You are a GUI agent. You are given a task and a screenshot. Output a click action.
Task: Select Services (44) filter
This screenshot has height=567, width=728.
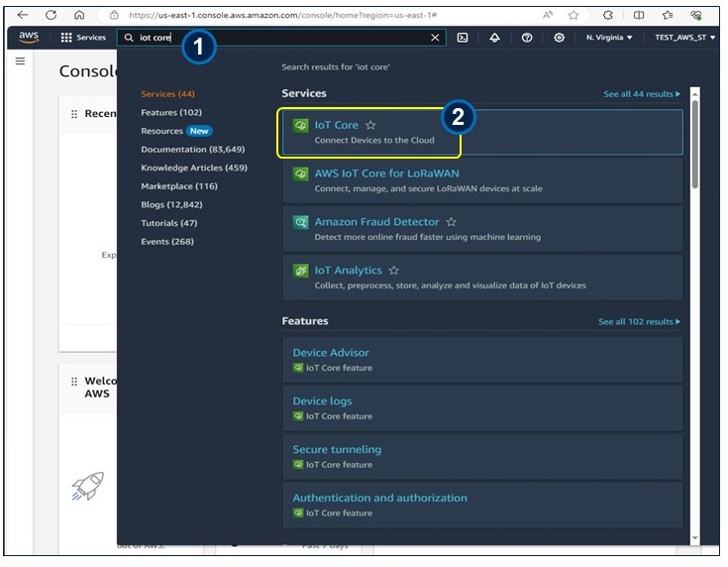[167, 94]
